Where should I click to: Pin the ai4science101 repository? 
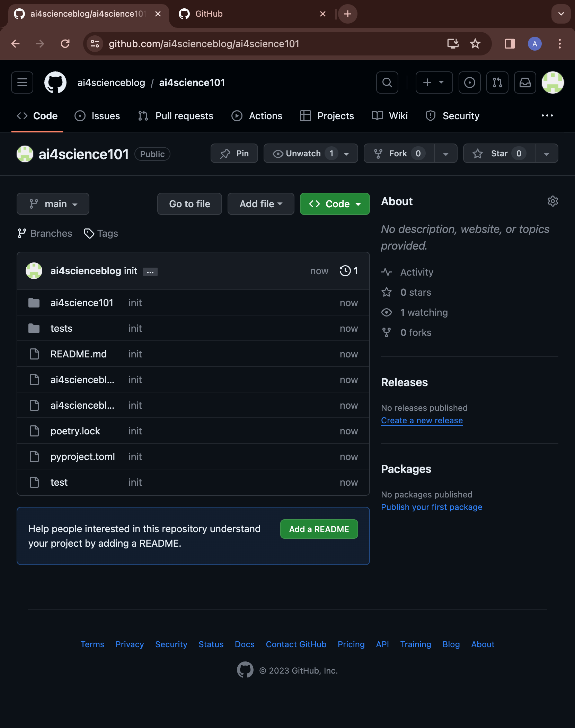[x=234, y=154]
